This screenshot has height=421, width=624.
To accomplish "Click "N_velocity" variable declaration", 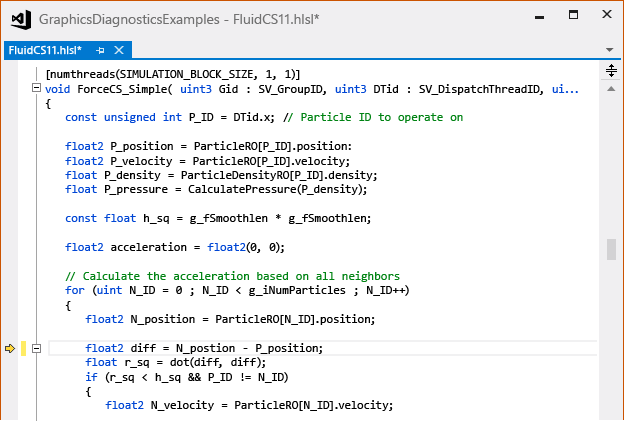I will 182,405.
